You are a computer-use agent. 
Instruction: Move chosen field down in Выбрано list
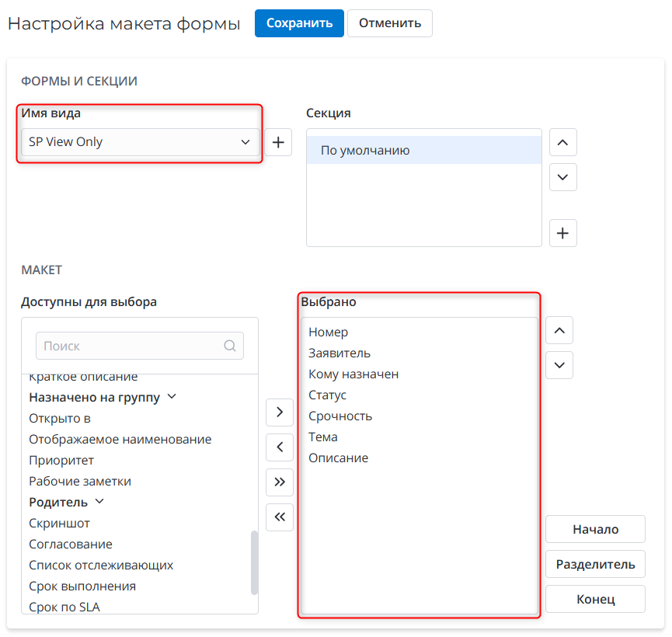[x=559, y=365]
